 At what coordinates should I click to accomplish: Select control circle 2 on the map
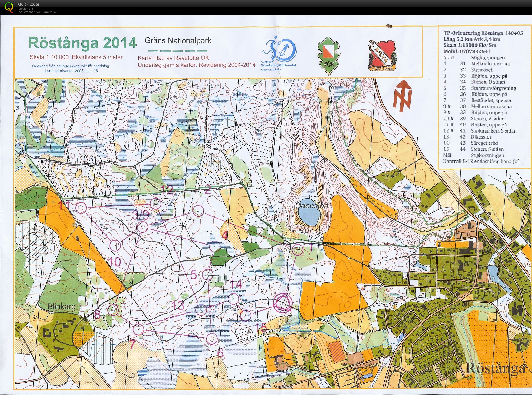coord(198,211)
